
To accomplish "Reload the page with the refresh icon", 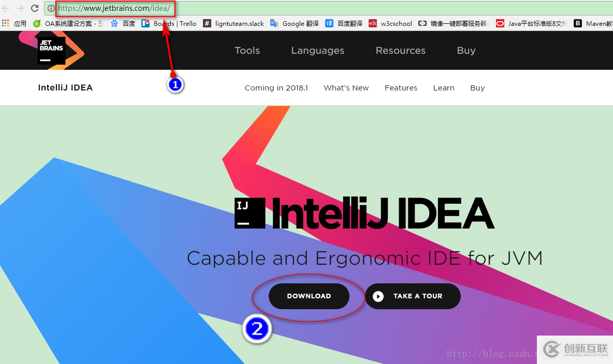I will (34, 8).
